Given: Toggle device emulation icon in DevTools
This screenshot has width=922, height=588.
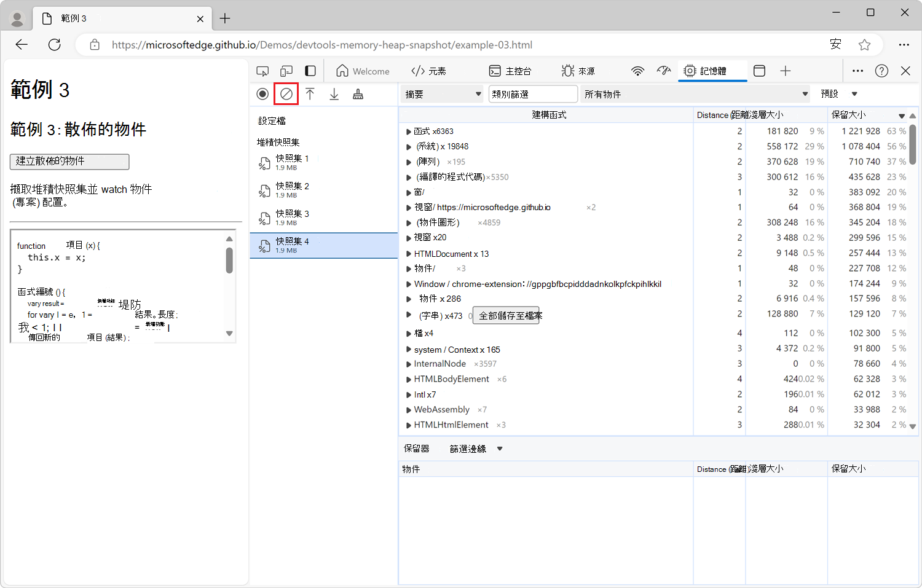Looking at the screenshot, I should (x=286, y=71).
